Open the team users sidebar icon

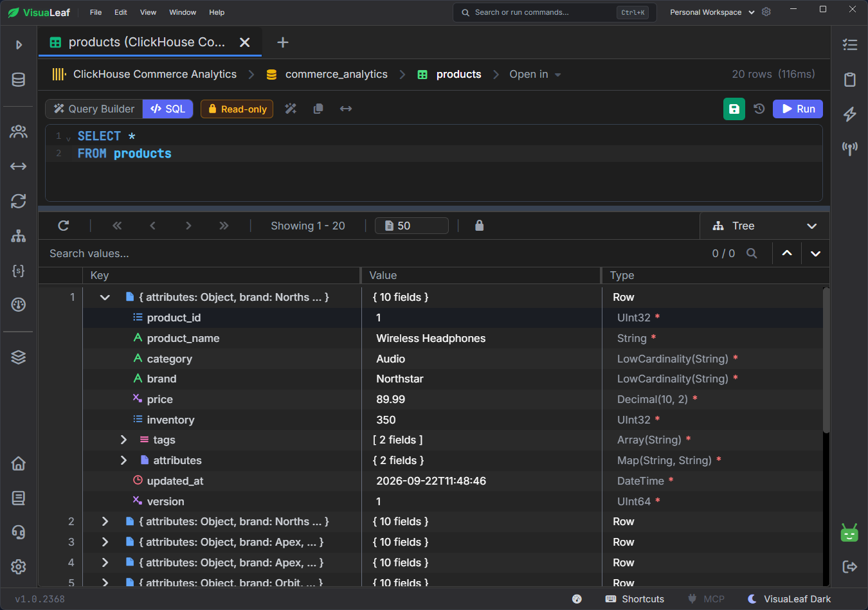tap(19, 132)
